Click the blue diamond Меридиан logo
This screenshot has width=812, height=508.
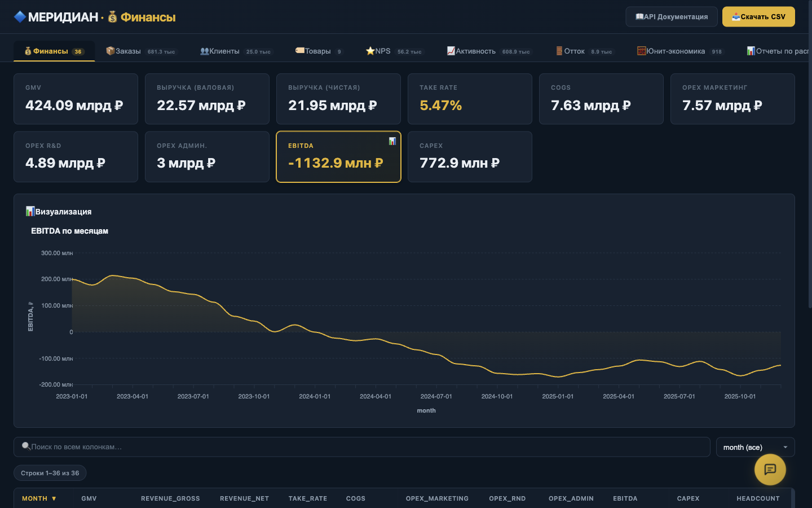[x=20, y=17]
